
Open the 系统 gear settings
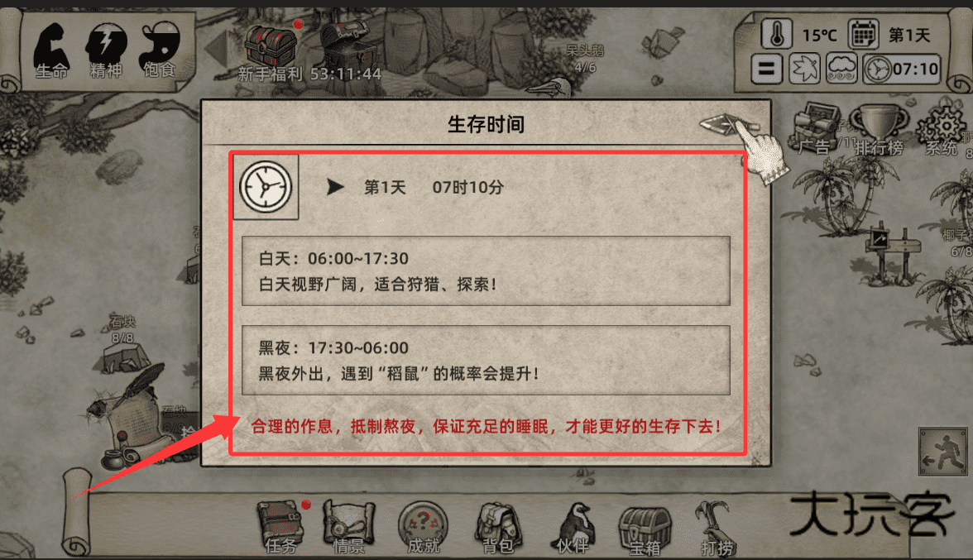(x=942, y=130)
